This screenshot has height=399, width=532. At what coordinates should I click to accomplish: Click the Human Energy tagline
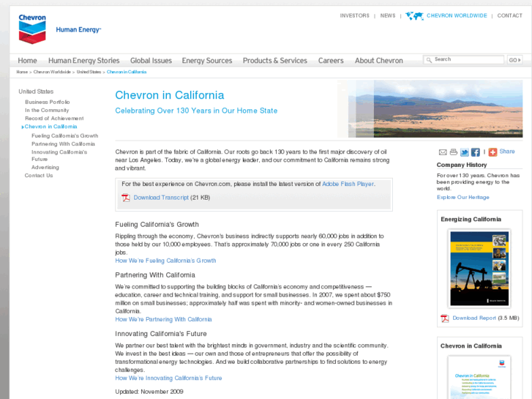click(78, 30)
